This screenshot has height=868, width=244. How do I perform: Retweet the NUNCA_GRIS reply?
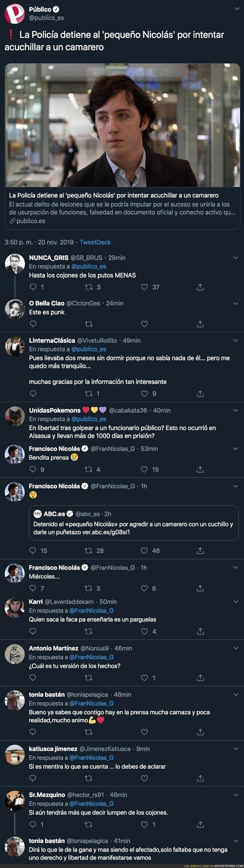(x=89, y=287)
